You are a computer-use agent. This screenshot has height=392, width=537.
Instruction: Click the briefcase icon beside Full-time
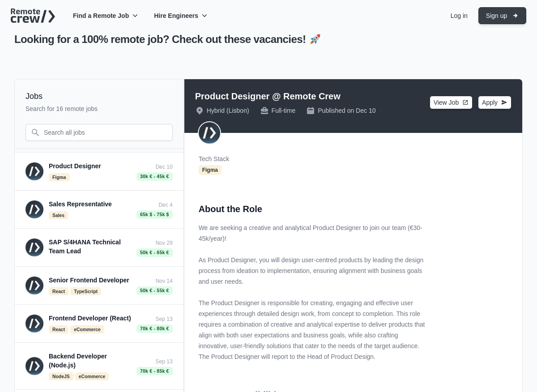264,111
